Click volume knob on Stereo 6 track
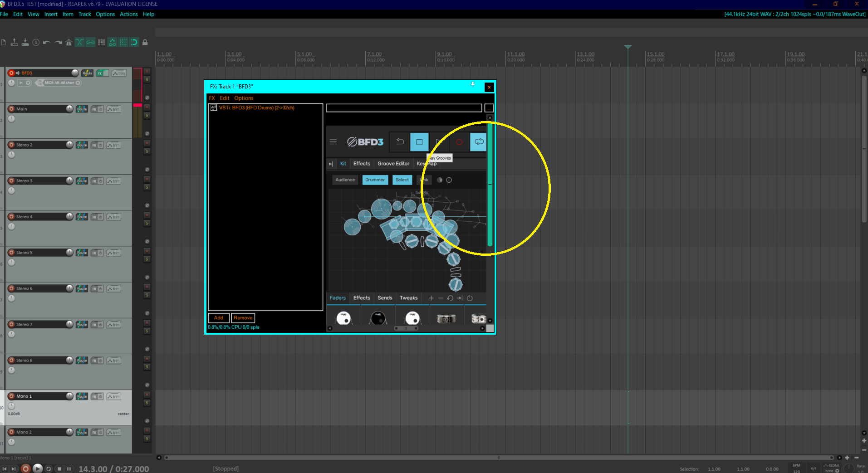The width and height of the screenshot is (868, 473). coord(69,288)
